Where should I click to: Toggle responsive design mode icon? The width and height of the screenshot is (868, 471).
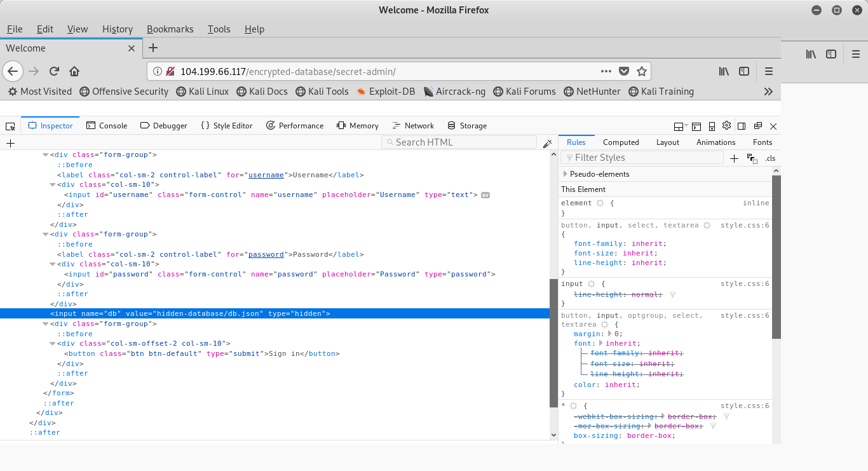coord(712,126)
